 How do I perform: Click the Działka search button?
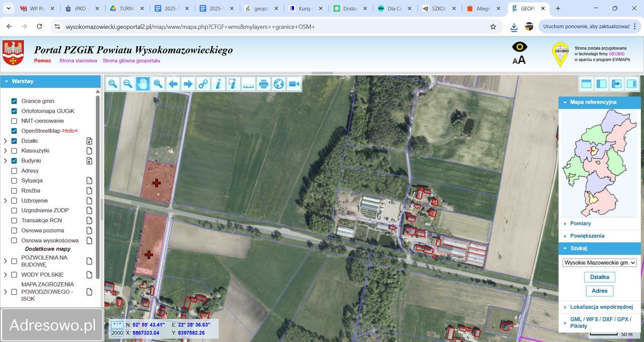599,277
